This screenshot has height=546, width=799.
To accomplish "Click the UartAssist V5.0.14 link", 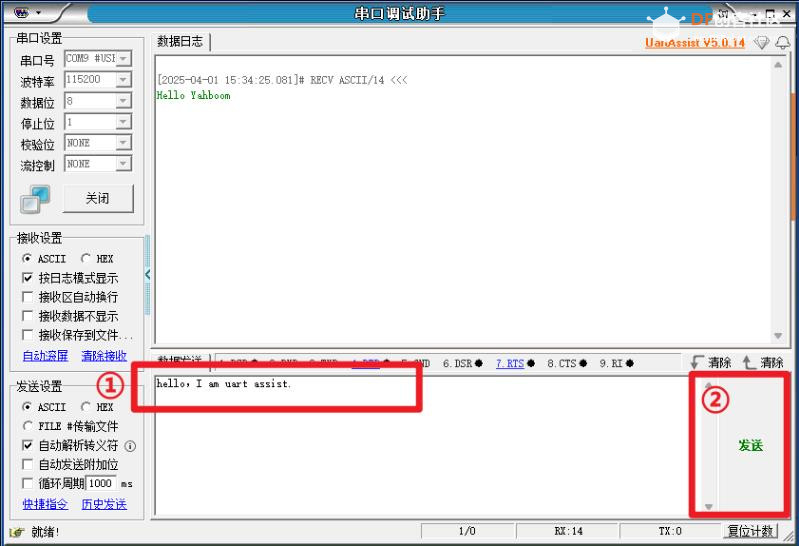I will point(694,43).
